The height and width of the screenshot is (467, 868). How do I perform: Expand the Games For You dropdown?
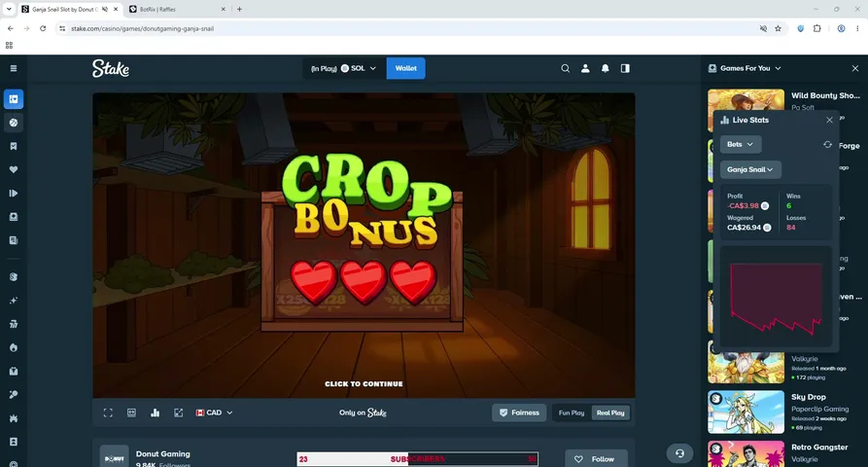click(746, 68)
